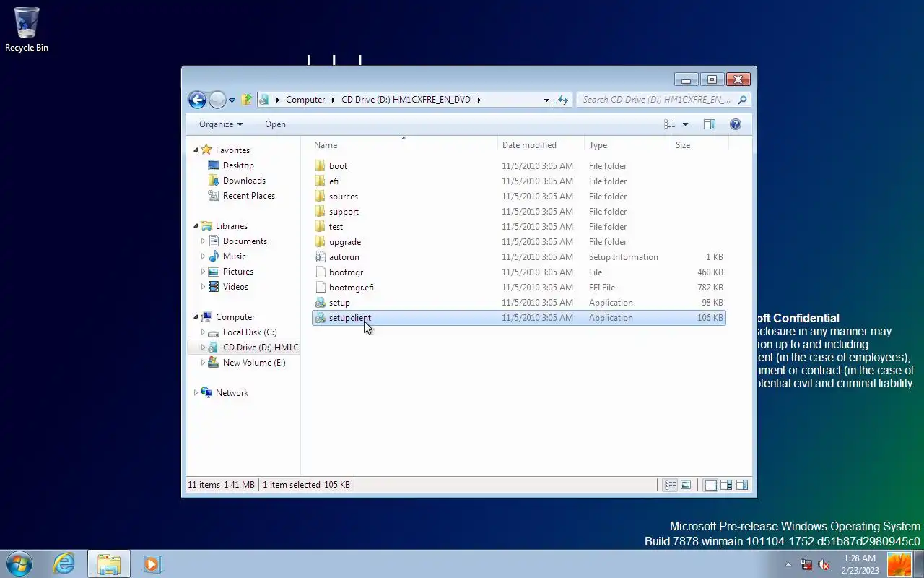Refresh the CD Drive folder view
Image resolution: width=924 pixels, height=578 pixels.
563,100
